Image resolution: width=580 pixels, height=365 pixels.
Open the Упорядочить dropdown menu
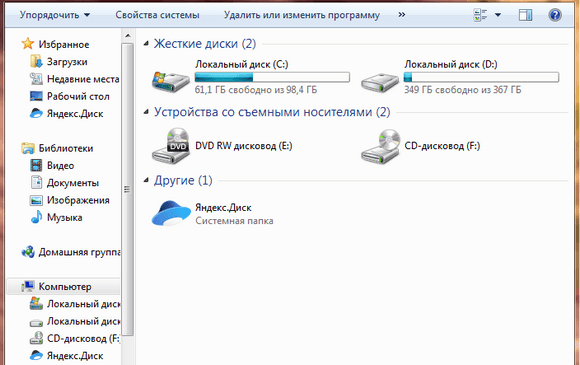(55, 15)
